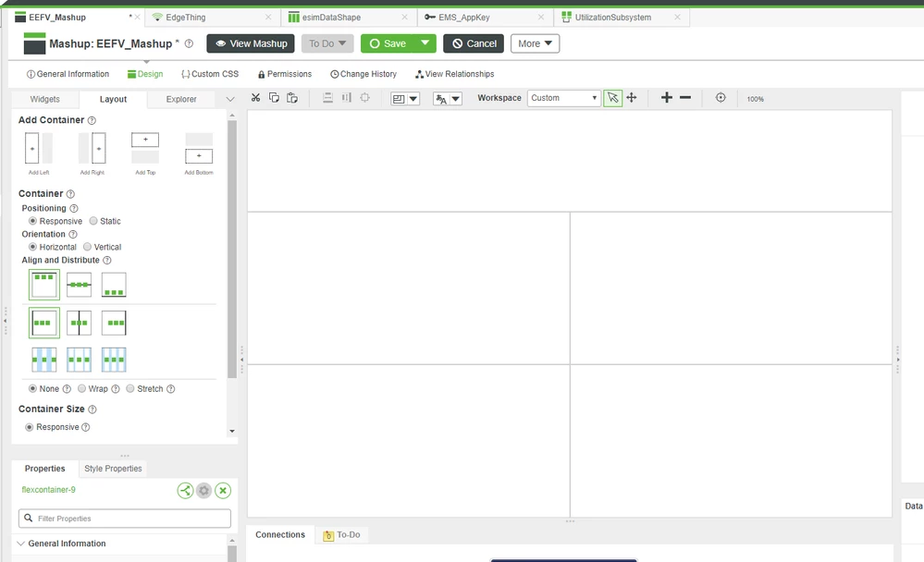Choose center horizontal alignment icon

(x=79, y=323)
